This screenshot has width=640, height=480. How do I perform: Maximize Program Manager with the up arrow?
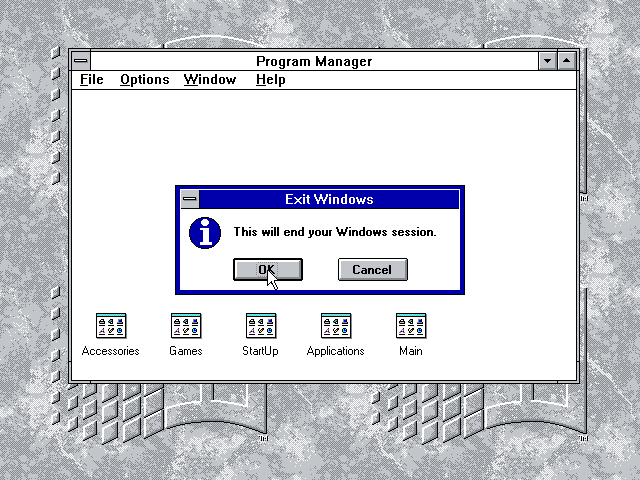pyautogui.click(x=567, y=62)
